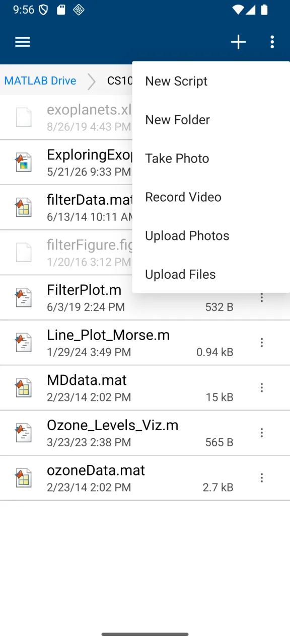The height and width of the screenshot is (644, 290).
Task: Go to MATLAB Drive breadcrumb link
Action: [x=40, y=80]
